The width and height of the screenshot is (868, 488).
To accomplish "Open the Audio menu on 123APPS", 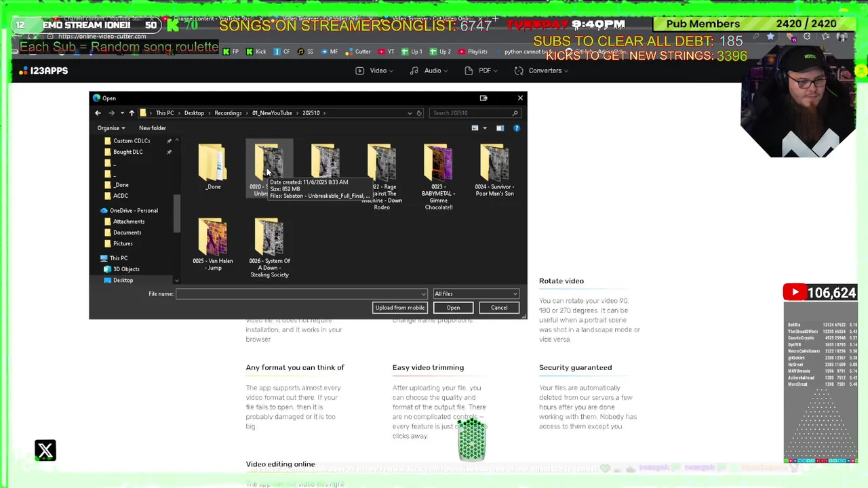I will (x=429, y=70).
